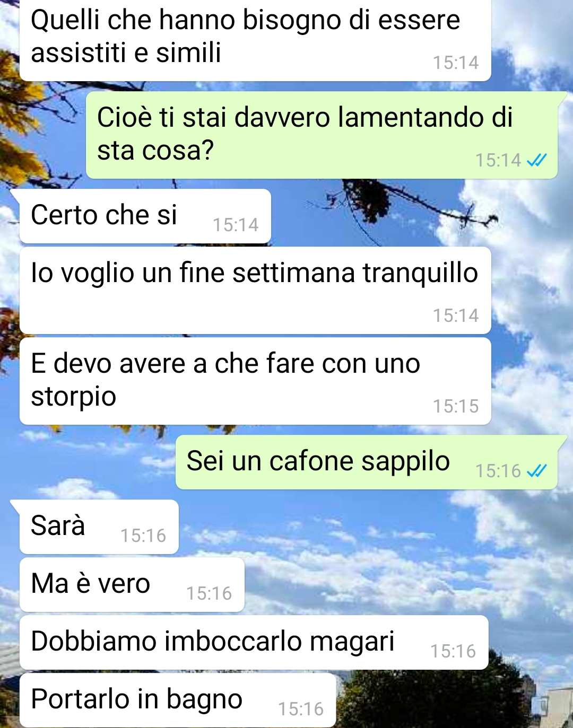Select the 'Dobbiamo imboccarlo magari' message
Screen dimensions: 573x728
(x=254, y=642)
